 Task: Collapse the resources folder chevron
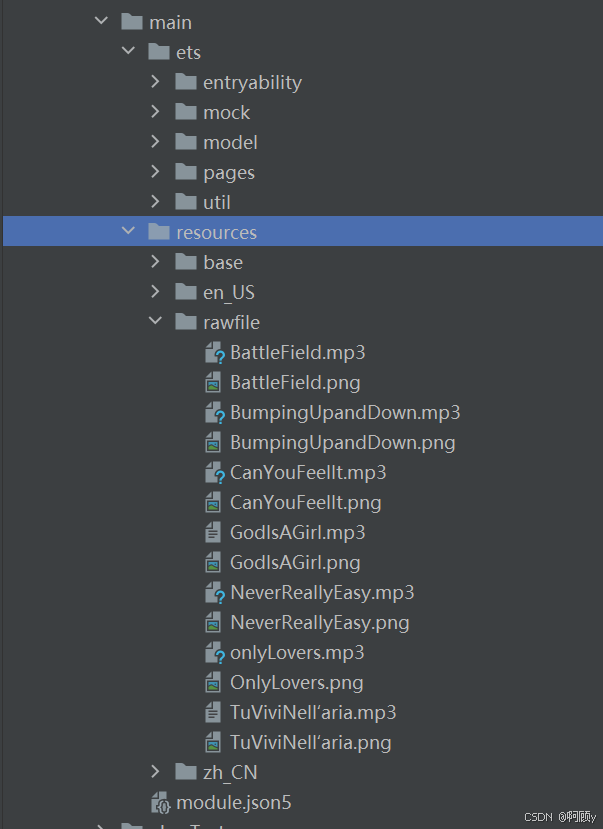pos(128,232)
